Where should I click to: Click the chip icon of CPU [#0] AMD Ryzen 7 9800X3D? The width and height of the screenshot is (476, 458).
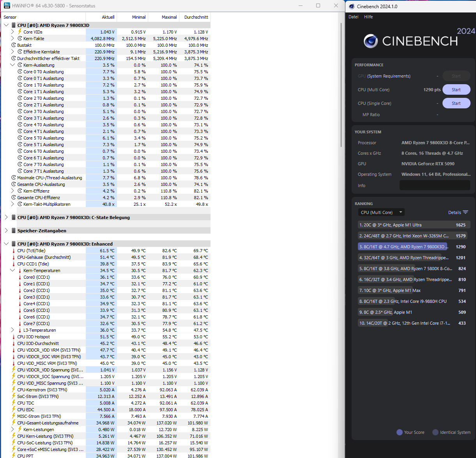tap(14, 25)
